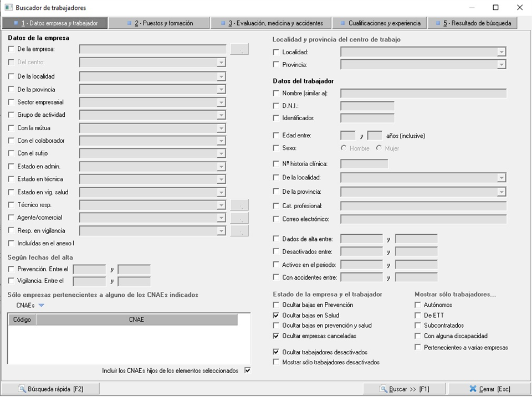This screenshot has width=532, height=397.
Task: Click the browse button beside Agente/comercial
Action: [239, 218]
